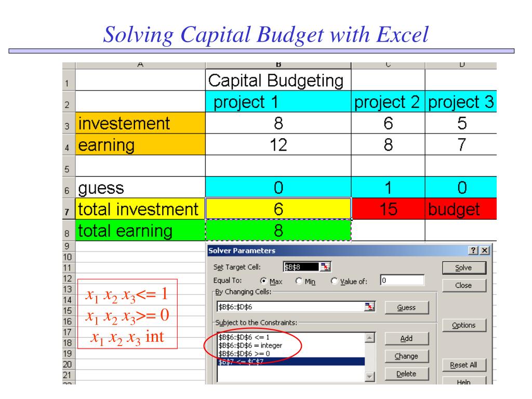Click constraints list scroll up arrow

tap(370, 338)
